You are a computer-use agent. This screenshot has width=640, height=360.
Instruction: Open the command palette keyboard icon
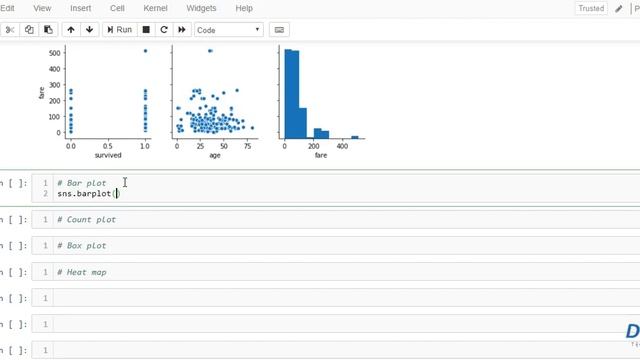(x=279, y=30)
